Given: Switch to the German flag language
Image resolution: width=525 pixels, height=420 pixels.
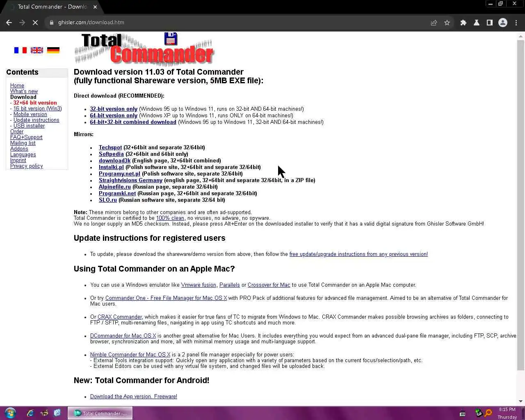Looking at the screenshot, I should 53,50.
